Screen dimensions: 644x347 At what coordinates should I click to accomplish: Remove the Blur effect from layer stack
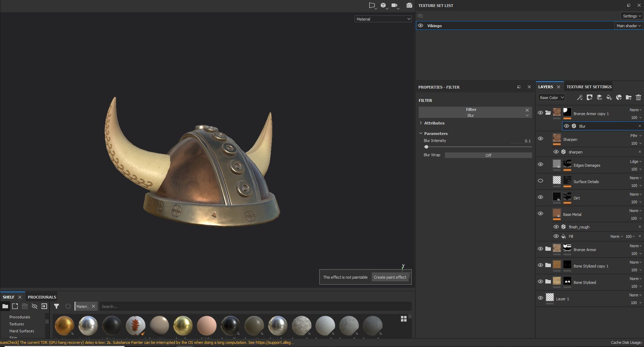[640, 126]
